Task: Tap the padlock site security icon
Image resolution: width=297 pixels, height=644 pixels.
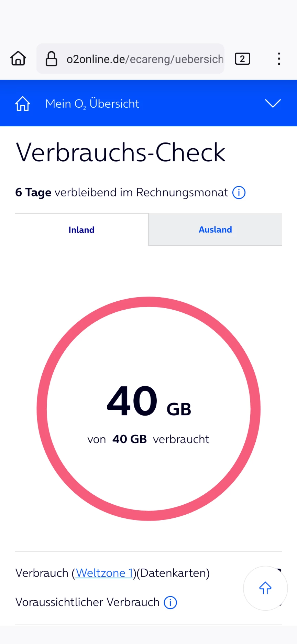Action: [52, 59]
